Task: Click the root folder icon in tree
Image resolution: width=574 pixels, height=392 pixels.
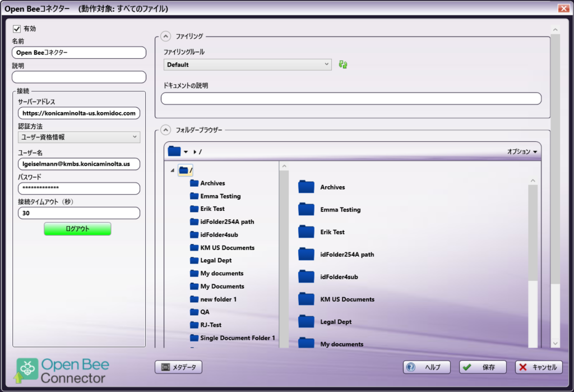Action: (184, 170)
